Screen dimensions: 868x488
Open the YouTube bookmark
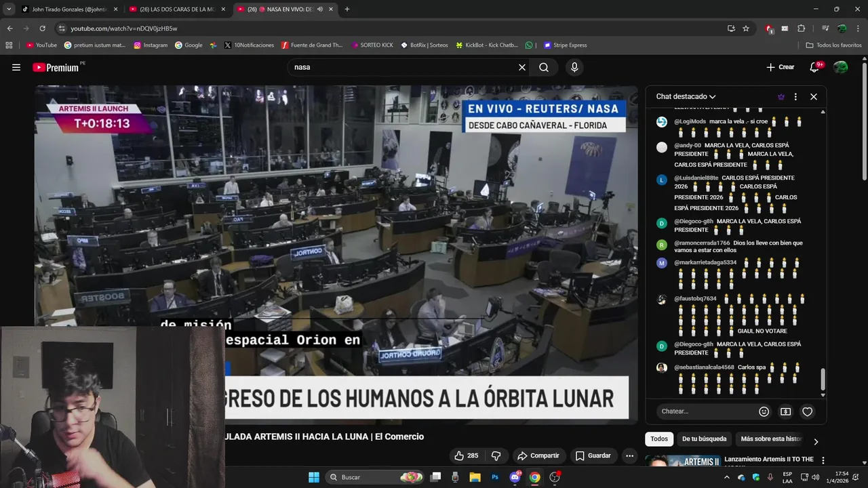41,45
